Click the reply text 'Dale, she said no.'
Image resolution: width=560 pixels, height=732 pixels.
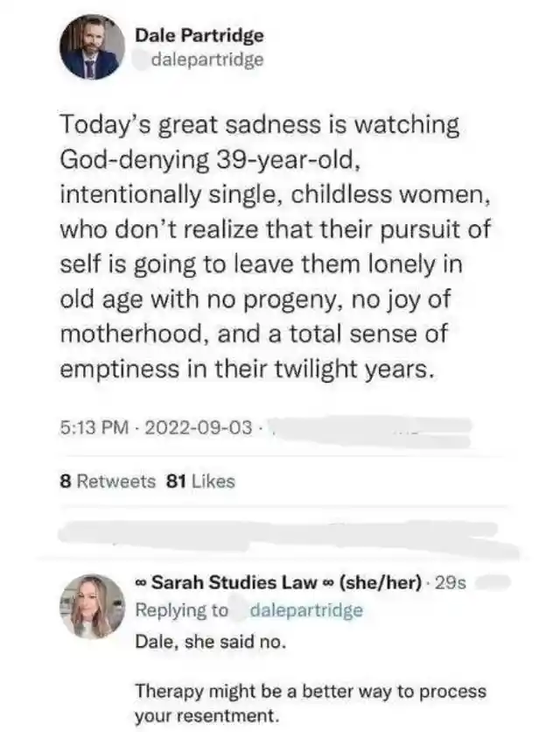tap(210, 643)
